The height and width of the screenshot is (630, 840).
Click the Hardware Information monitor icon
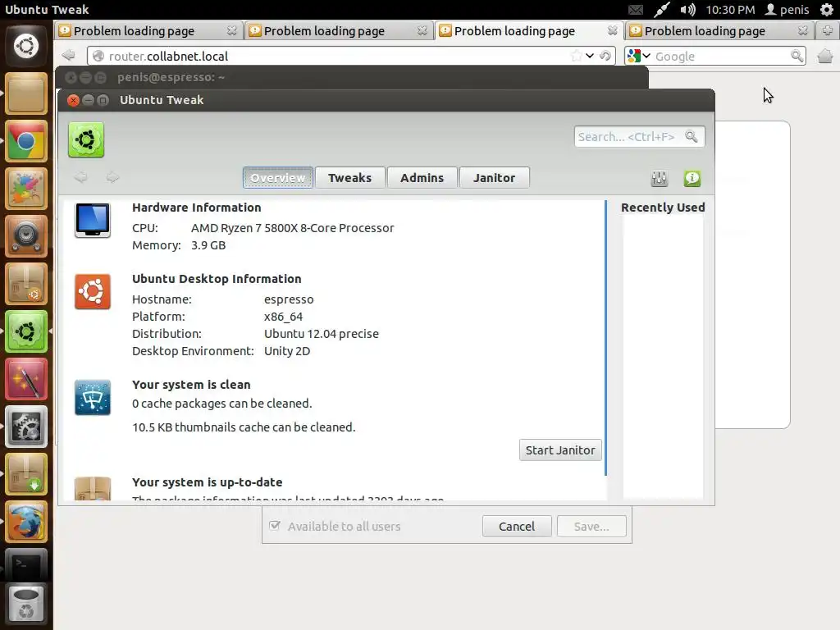[x=93, y=220]
